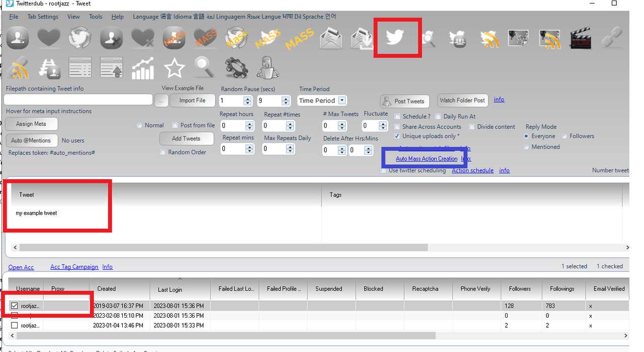Open the RSS with link icon in second row
Screen dimensions: 644x352
click(x=18, y=67)
